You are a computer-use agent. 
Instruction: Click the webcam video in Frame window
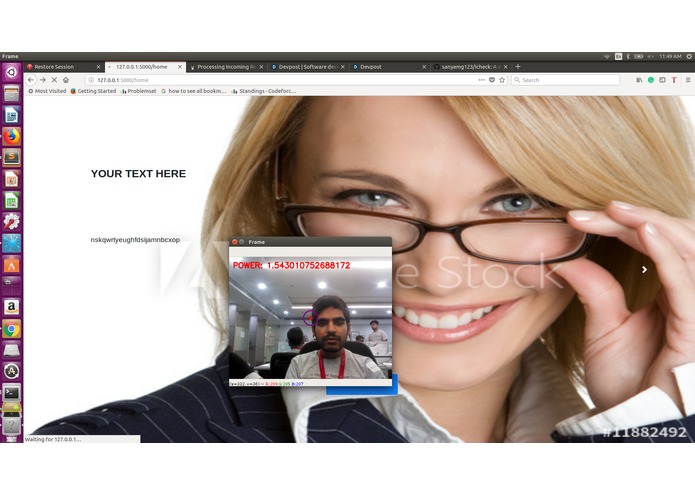310,318
